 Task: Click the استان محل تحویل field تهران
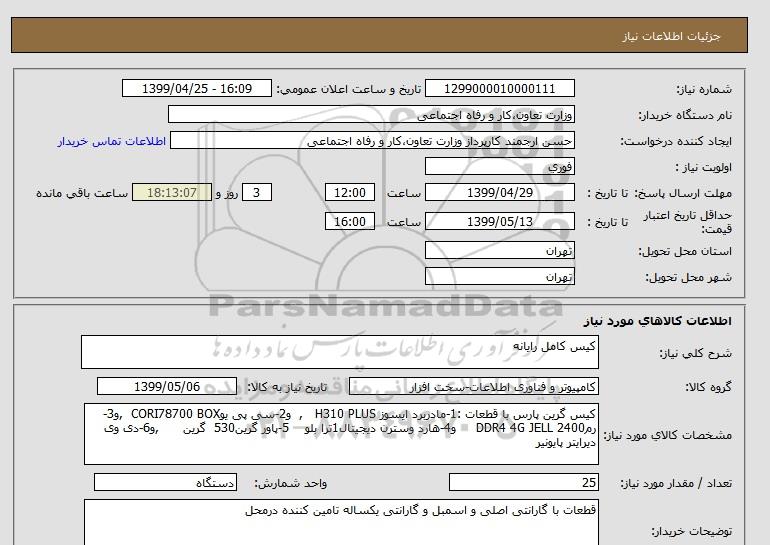click(x=499, y=250)
